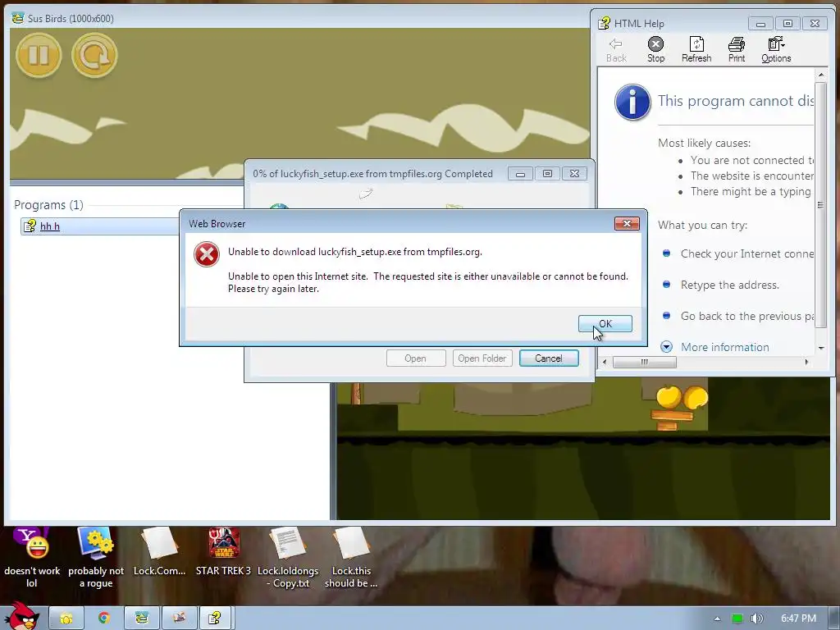Open the 'doesn't work lol' desktop icon
This screenshot has width=840, height=630.
pyautogui.click(x=32, y=557)
